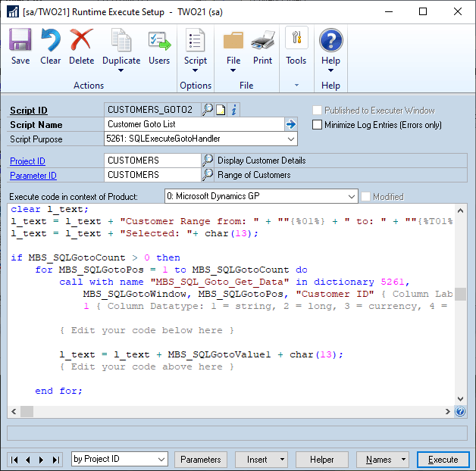This screenshot has width=476, height=471.
Task: Click the blue Help question icon
Action: [331, 39]
